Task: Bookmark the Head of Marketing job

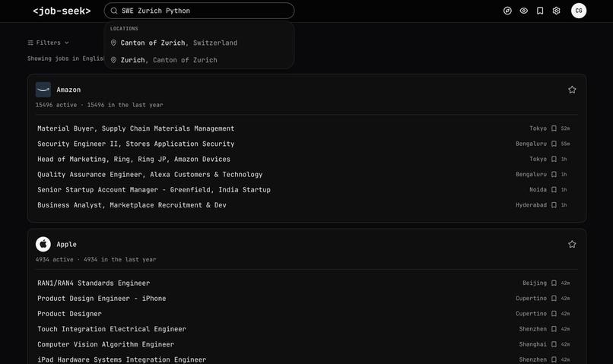Action: pos(554,160)
